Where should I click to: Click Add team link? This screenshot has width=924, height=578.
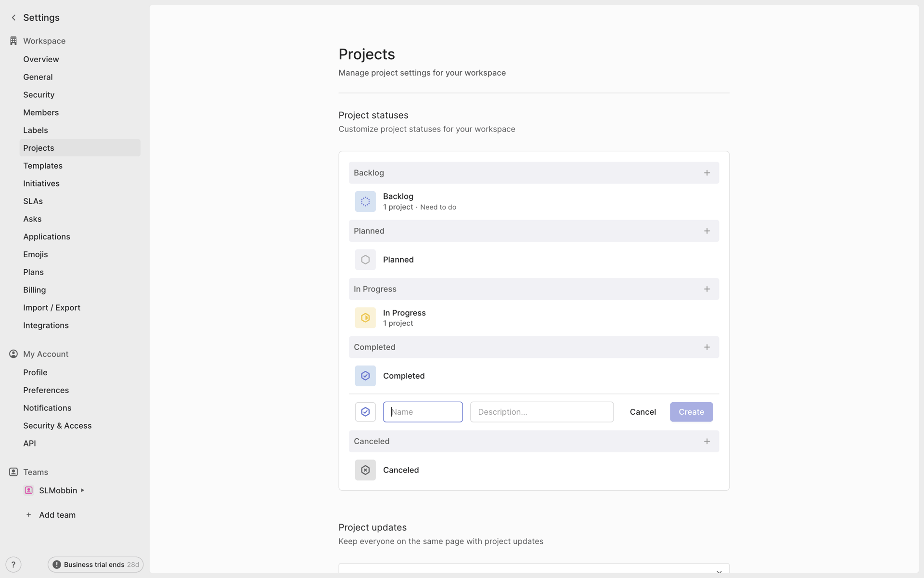click(x=57, y=515)
